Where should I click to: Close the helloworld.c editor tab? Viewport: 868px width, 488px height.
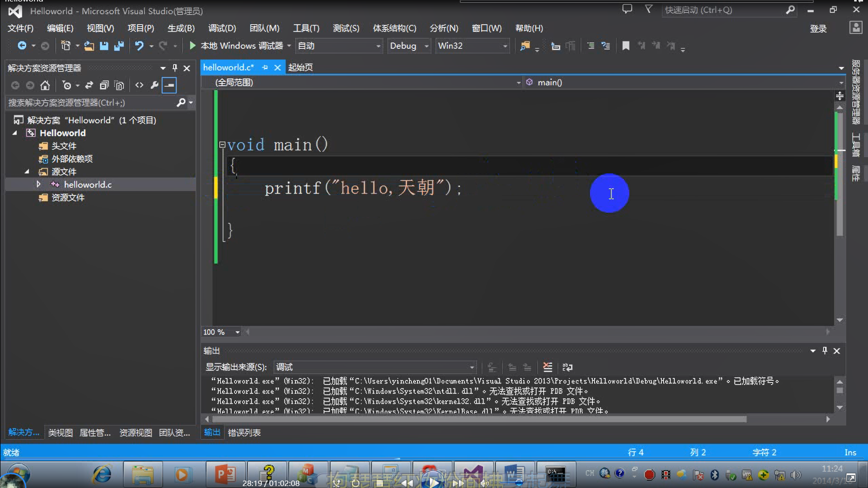pyautogui.click(x=278, y=67)
